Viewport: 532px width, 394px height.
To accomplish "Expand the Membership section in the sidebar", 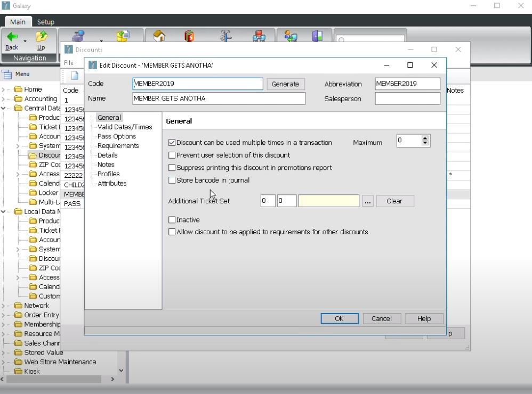I will (x=4, y=324).
